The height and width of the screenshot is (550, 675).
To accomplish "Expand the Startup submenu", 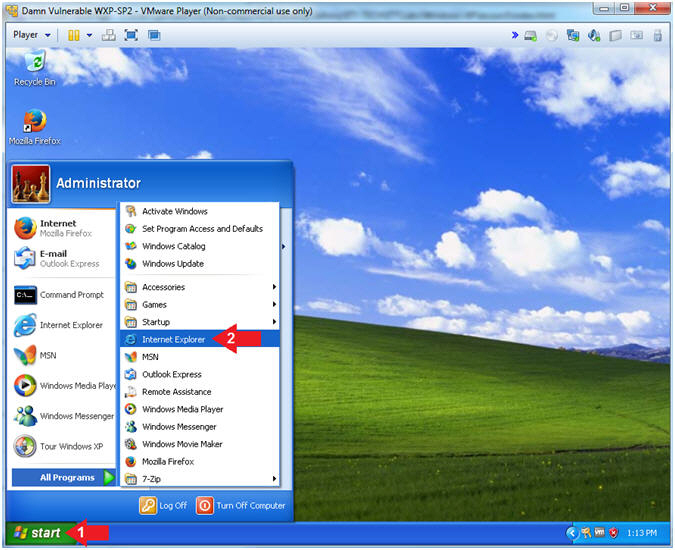I will 200,322.
